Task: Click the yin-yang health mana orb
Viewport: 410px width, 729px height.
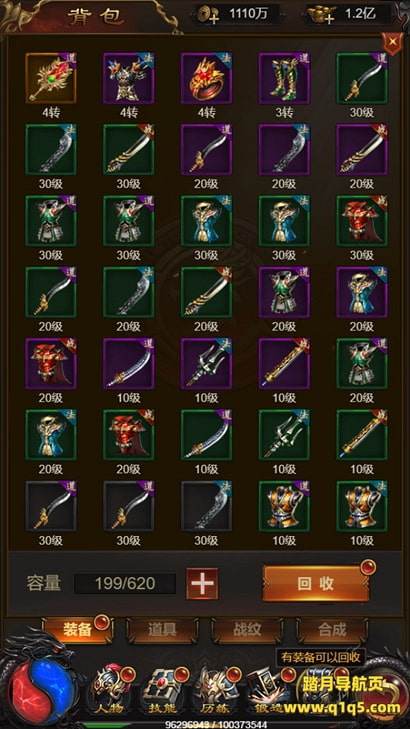Action: [x=43, y=688]
